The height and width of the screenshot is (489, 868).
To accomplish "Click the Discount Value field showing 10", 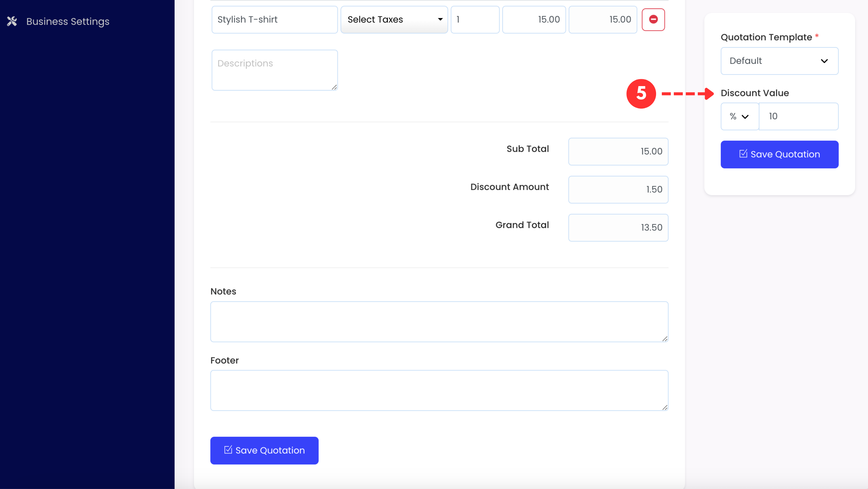I will (x=798, y=116).
